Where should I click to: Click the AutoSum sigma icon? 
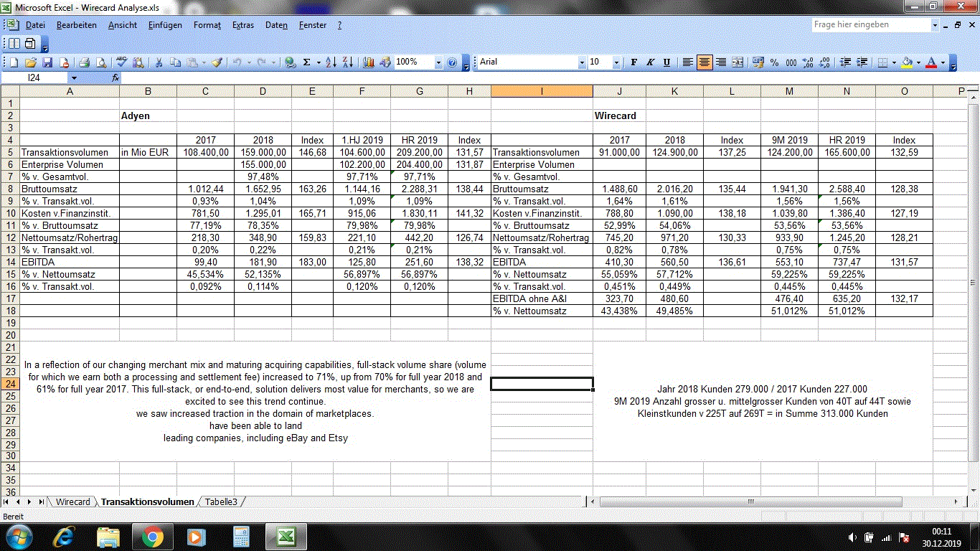(x=306, y=62)
